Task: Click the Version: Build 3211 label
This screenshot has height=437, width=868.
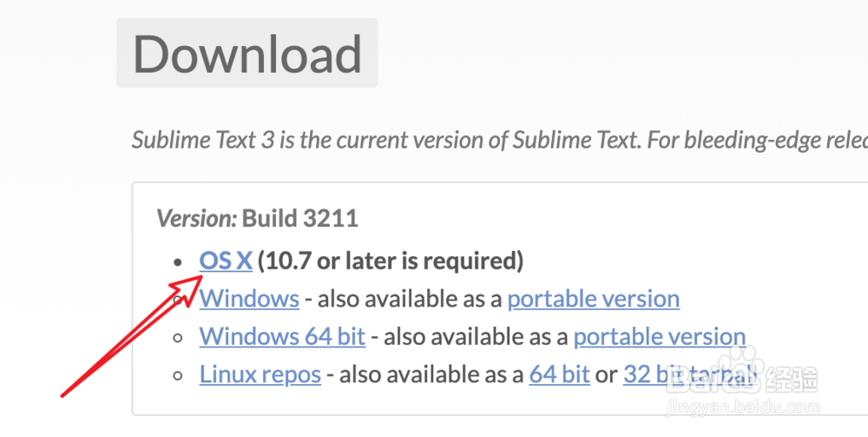Action: click(x=257, y=217)
